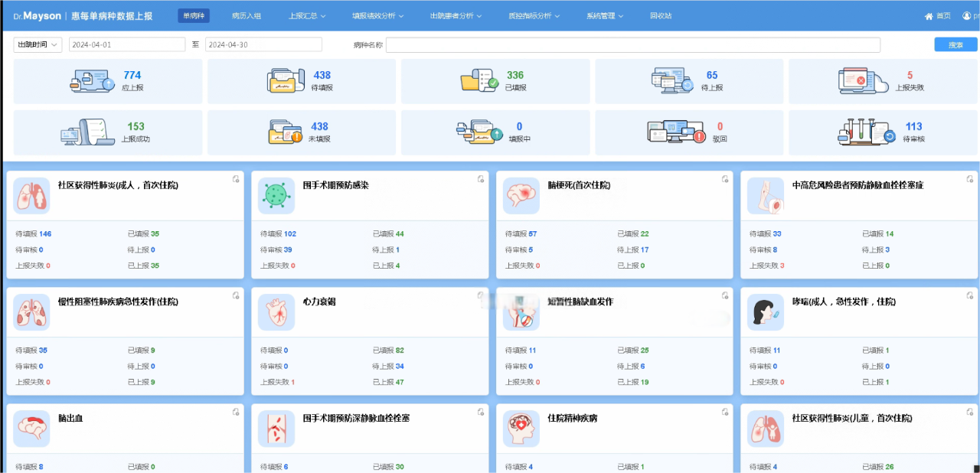Open the 出院时间 dropdown selector

tap(36, 44)
